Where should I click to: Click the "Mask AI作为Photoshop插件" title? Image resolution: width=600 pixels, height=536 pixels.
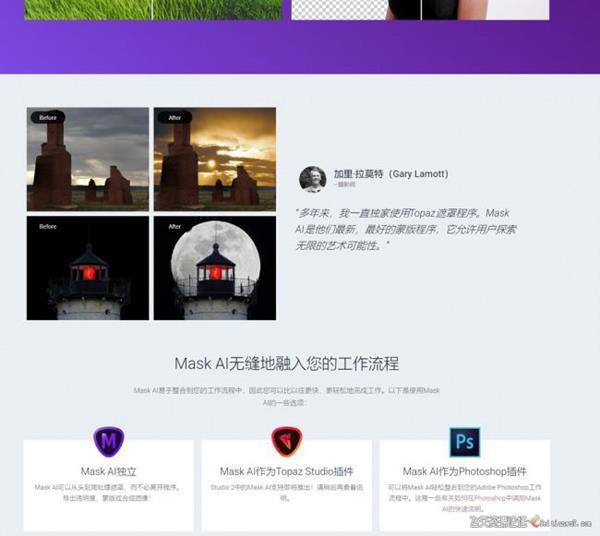point(464,471)
